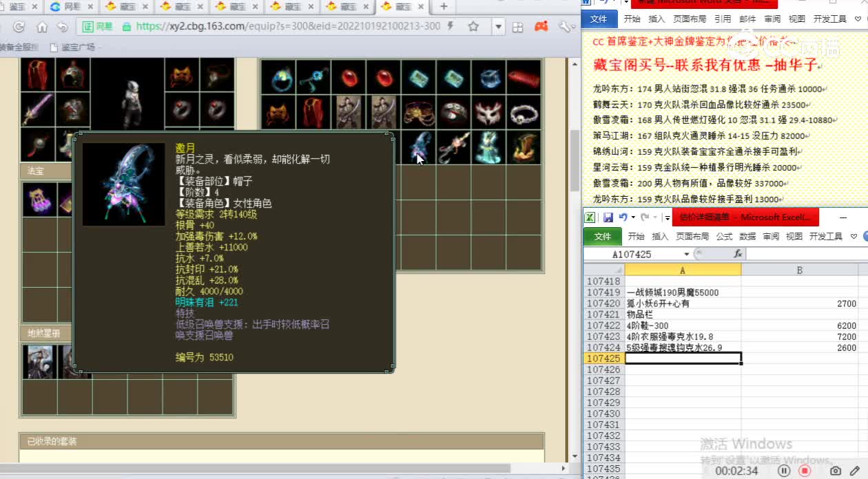Viewport: 868px width, 479px height.
Task: Select the second red gem in inventory
Action: (x=384, y=78)
